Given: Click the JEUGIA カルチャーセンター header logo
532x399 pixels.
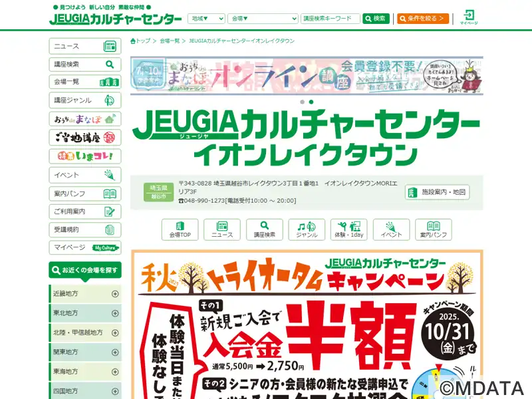Looking at the screenshot, I should coord(115,19).
